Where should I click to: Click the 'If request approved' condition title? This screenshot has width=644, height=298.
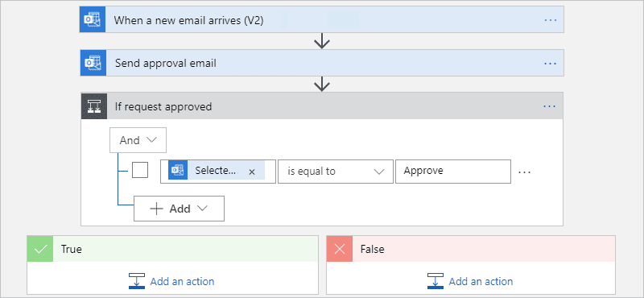[163, 106]
